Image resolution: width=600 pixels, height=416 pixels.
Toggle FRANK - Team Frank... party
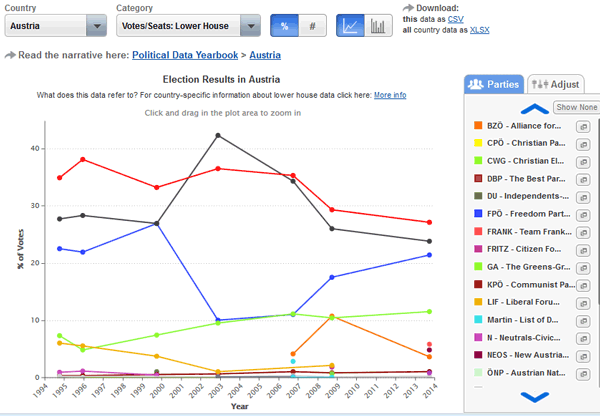[x=529, y=232]
